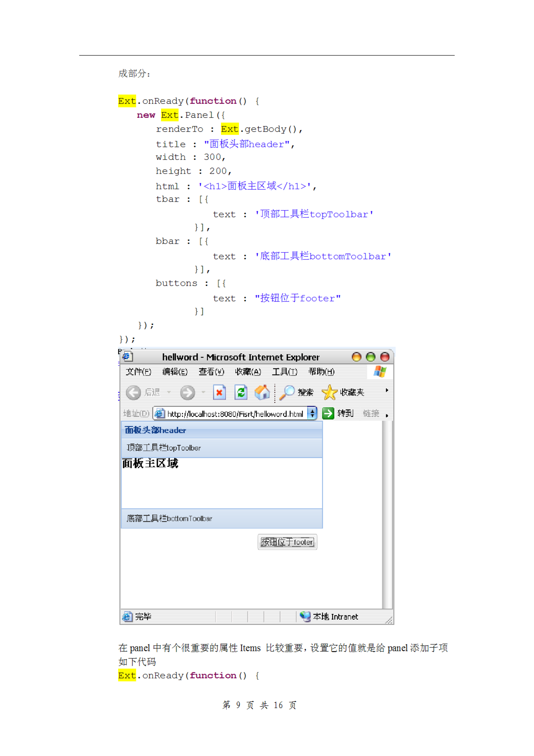Open the 工具(T) menu
This screenshot has height=756, width=534.
click(285, 372)
